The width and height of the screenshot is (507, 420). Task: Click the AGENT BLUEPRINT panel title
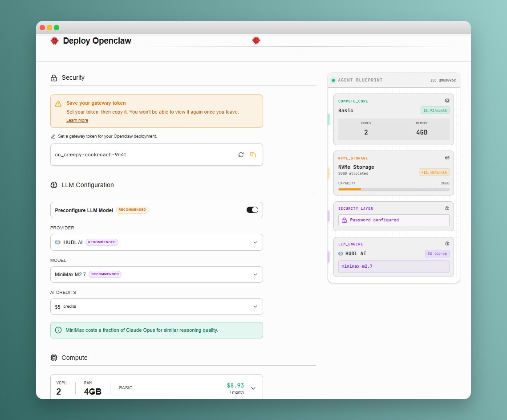[x=360, y=80]
